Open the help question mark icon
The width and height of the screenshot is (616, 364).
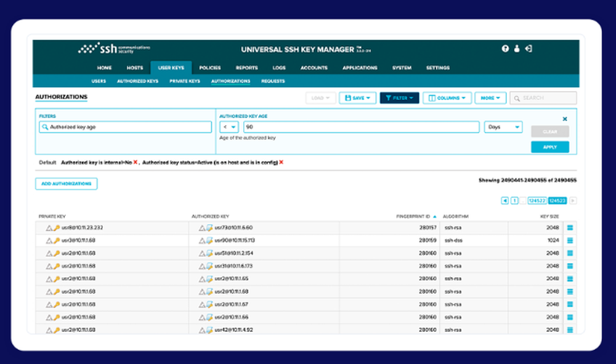(505, 49)
